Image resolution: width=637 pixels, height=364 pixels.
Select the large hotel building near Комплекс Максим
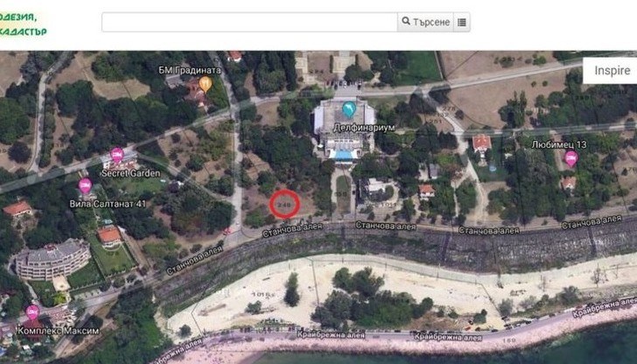tap(52, 259)
